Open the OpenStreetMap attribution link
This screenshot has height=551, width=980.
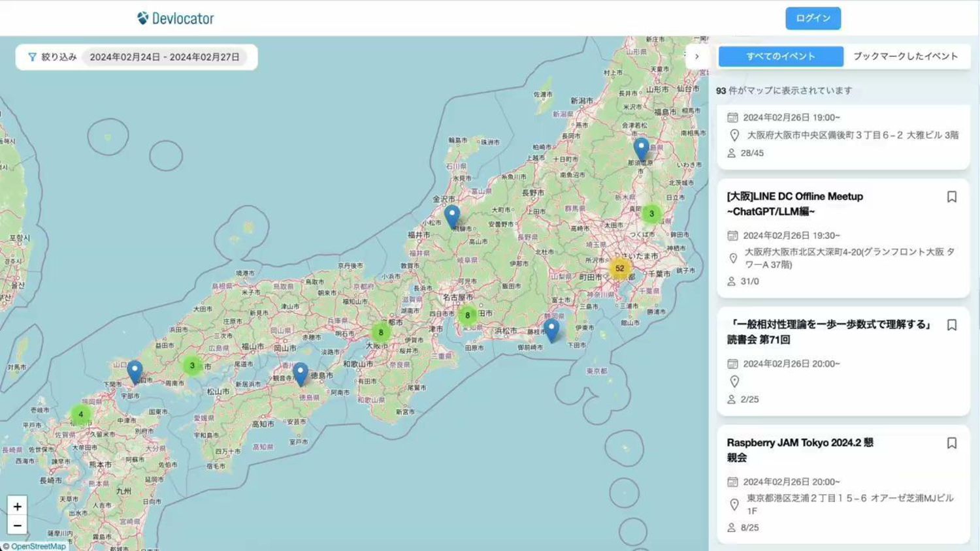[x=38, y=546]
